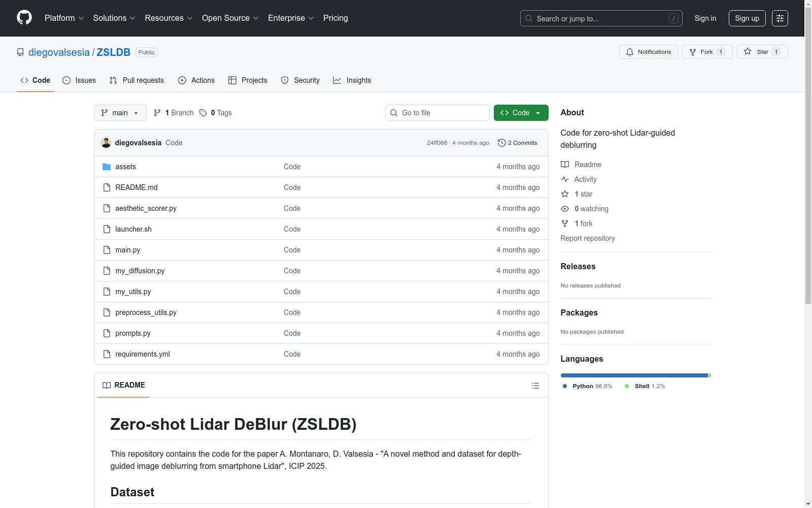812x508 pixels.
Task: Click the README book icon in README header
Action: click(107, 385)
